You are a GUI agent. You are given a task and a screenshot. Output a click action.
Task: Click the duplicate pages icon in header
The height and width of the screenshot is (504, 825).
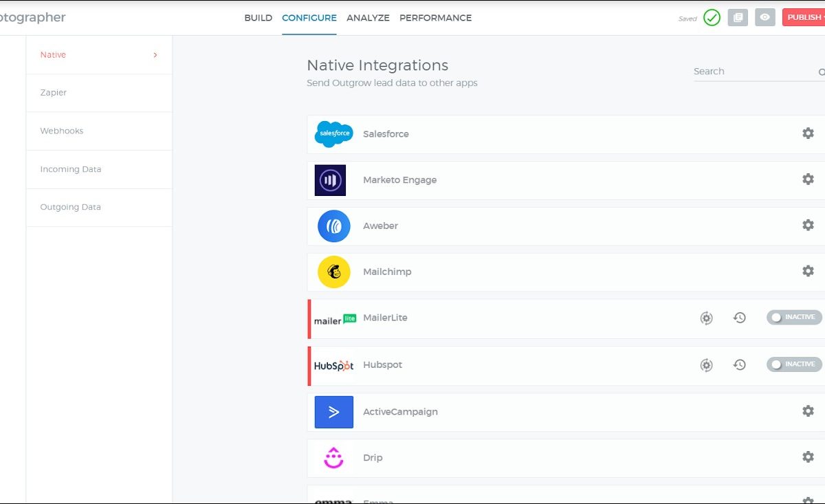click(x=738, y=18)
